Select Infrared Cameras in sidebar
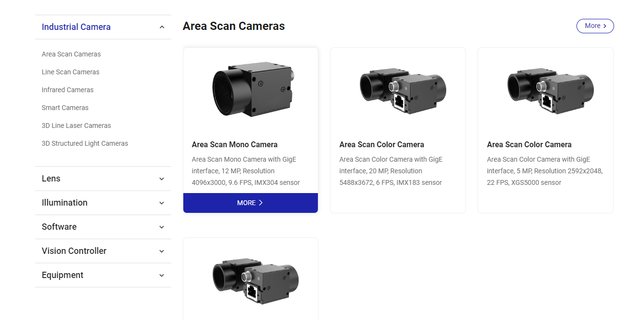The image size is (644, 320). tap(68, 90)
